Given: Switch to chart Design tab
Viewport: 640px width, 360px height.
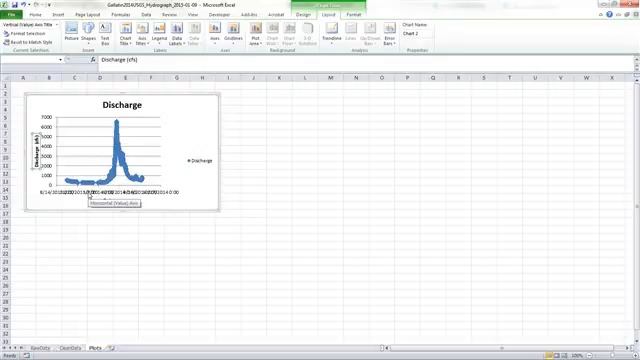Looking at the screenshot, I should coord(303,15).
